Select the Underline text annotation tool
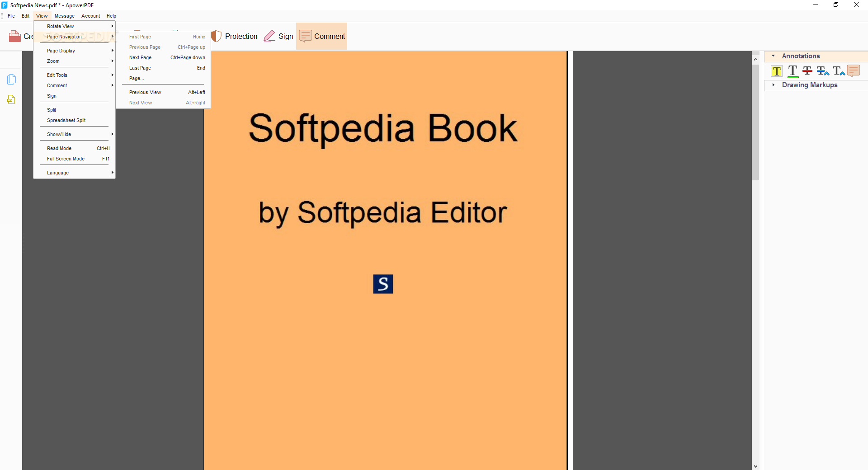 click(793, 71)
